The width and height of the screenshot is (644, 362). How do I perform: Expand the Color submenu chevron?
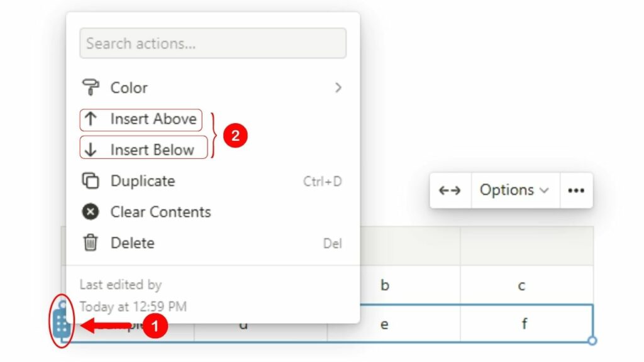338,87
